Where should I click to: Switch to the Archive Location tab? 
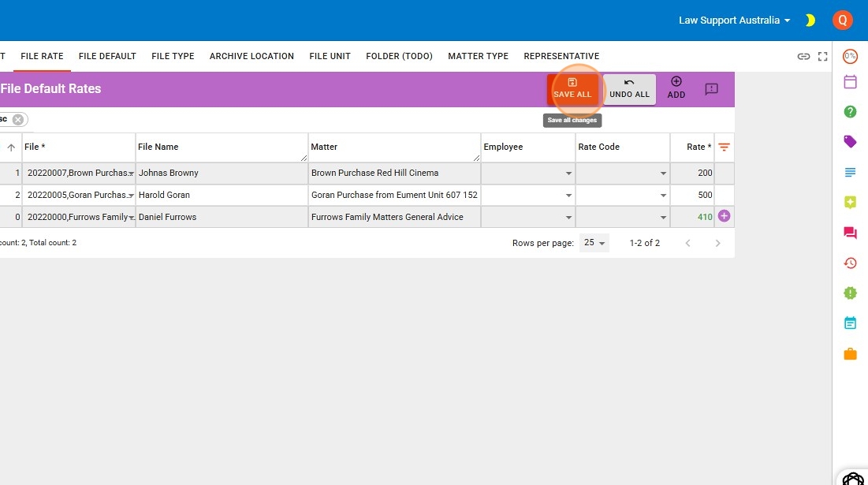(x=251, y=57)
